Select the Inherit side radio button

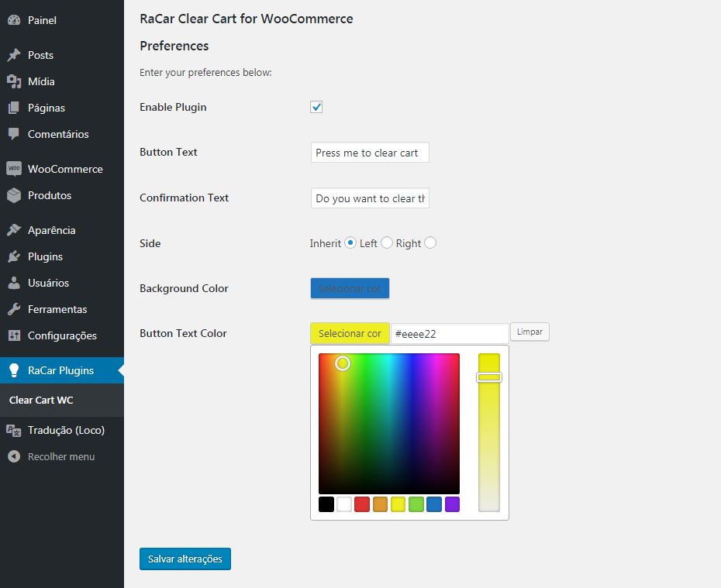pos(350,242)
